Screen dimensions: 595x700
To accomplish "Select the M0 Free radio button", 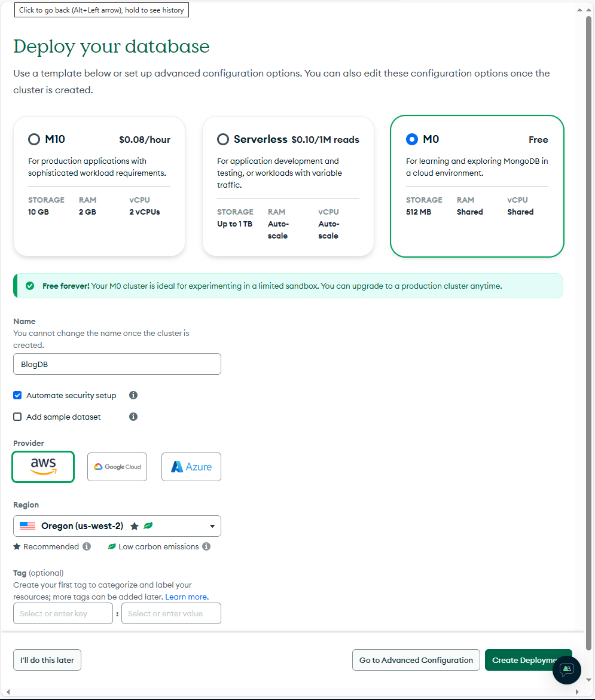I will point(412,139).
